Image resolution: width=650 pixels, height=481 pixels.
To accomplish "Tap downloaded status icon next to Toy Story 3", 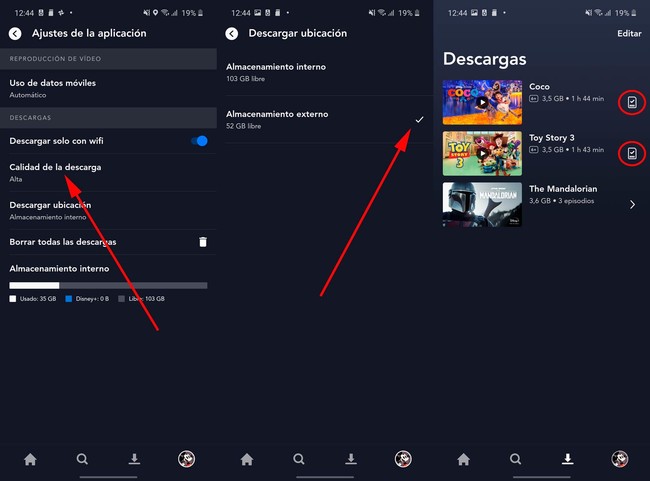I will (631, 153).
